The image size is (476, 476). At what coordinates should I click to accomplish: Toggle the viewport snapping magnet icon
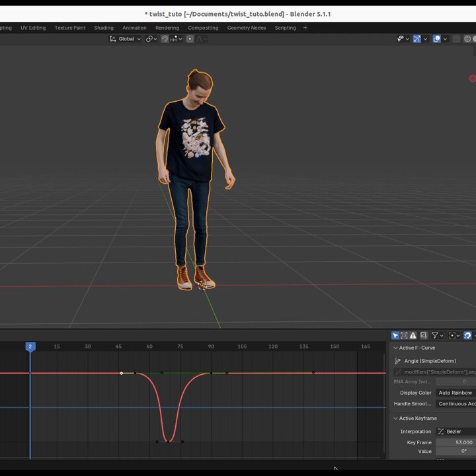pos(165,39)
